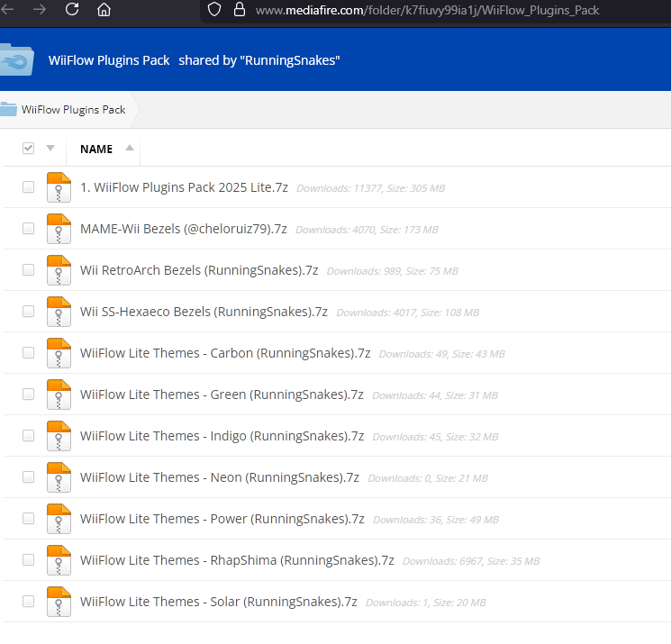671x644 pixels.
Task: Click the folder icon in the breadcrumb
Action: (8, 109)
